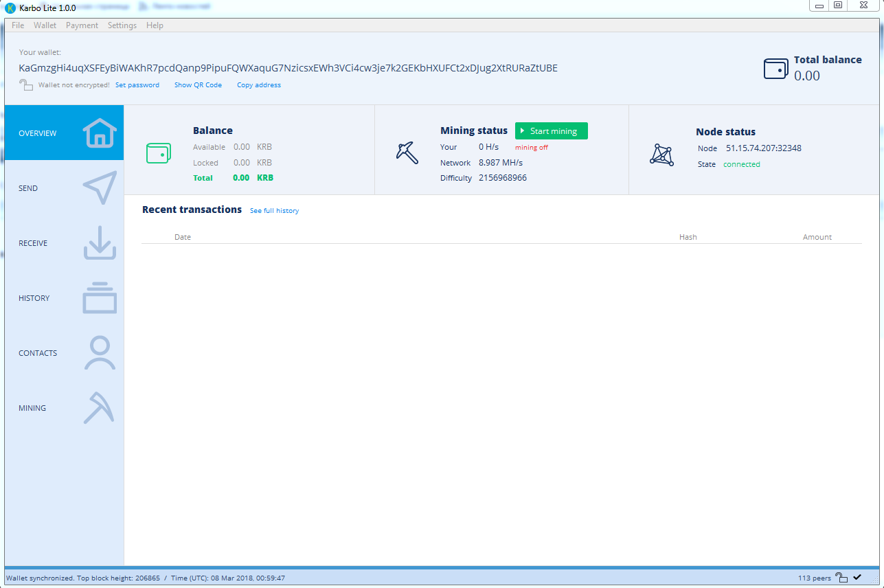Viewport: 884px width, 588px height.
Task: Click the Recent transactions heading
Action: pos(192,210)
